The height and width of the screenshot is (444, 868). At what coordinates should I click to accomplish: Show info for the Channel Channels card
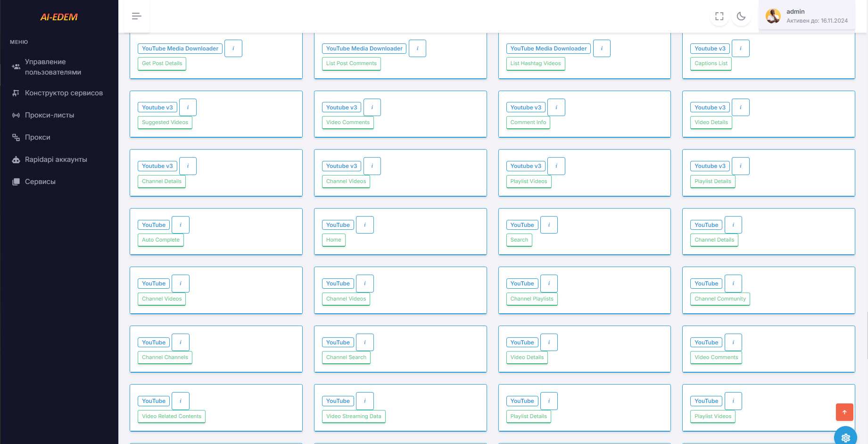[x=181, y=343]
